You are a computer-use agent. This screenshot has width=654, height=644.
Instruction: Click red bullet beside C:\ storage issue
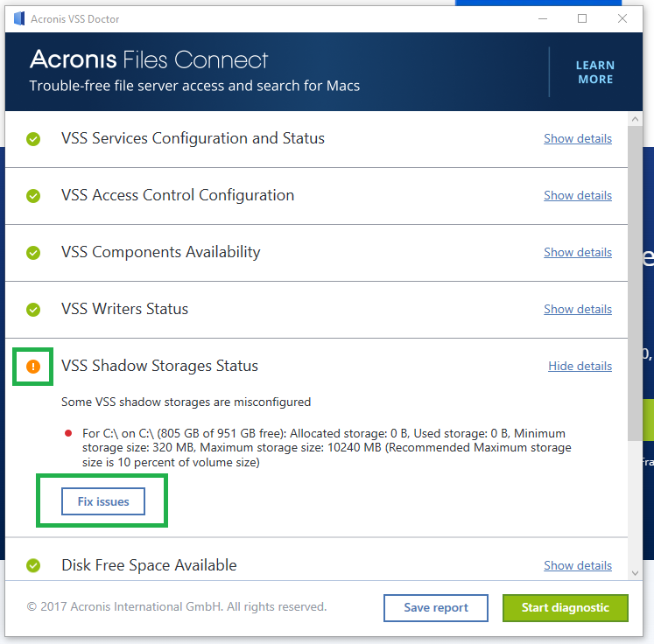pyautogui.click(x=68, y=433)
